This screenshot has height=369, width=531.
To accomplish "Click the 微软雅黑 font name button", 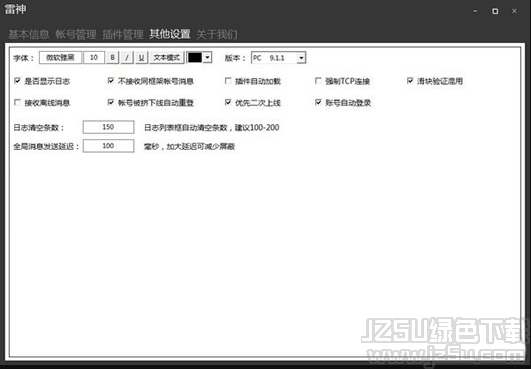I will tap(60, 58).
